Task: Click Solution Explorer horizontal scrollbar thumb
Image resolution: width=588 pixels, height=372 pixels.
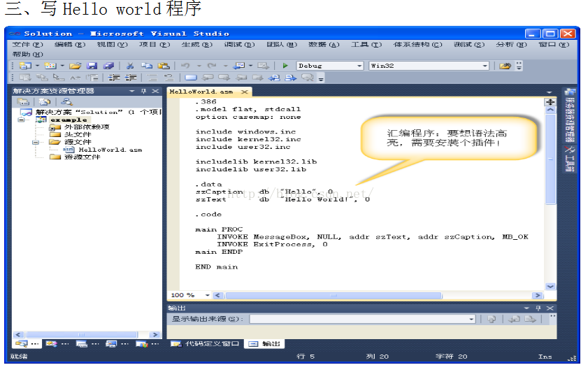Action: click(x=81, y=334)
